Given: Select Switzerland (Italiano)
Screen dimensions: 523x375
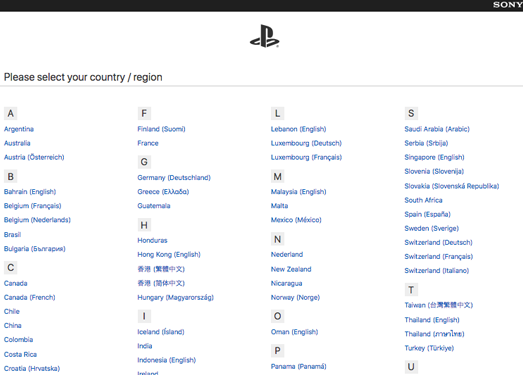Looking at the screenshot, I should coord(437,270).
